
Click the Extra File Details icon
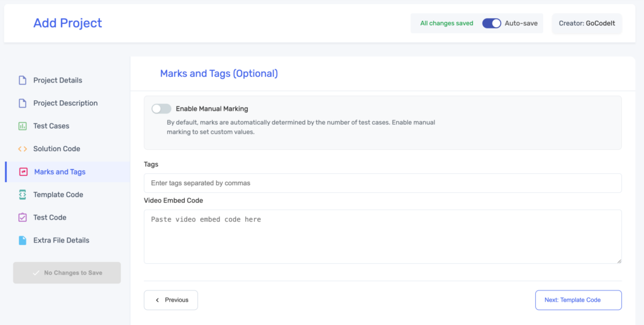(23, 241)
